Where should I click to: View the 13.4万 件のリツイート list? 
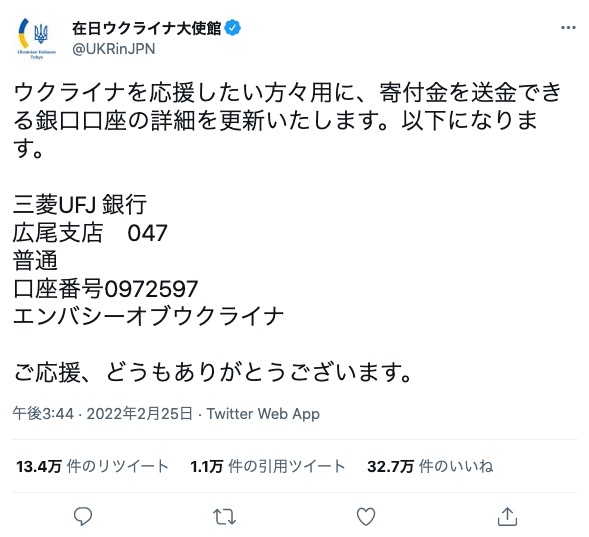(x=92, y=466)
